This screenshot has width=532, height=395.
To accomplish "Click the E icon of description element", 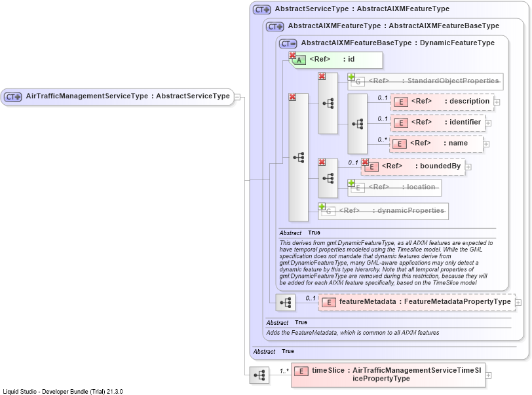I will pyautogui.click(x=401, y=102).
